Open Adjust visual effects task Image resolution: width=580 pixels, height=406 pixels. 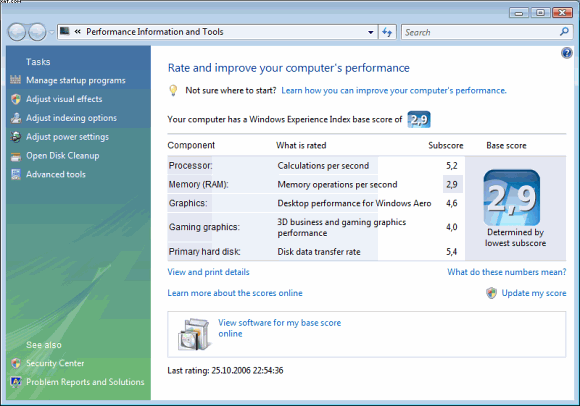click(x=64, y=99)
